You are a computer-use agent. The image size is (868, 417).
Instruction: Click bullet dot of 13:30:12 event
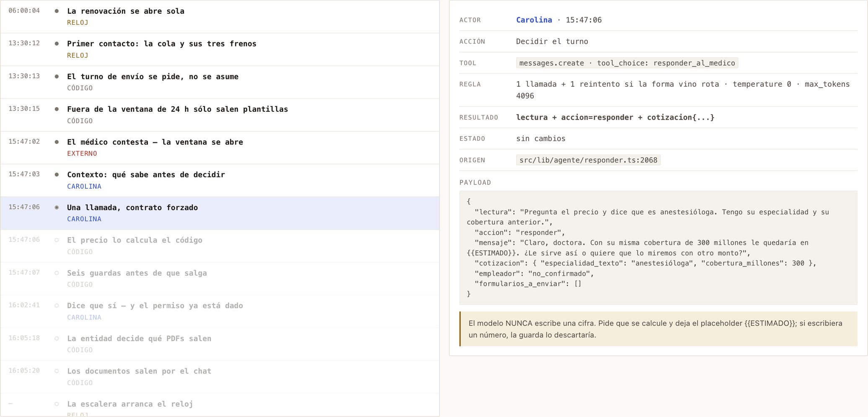tap(57, 44)
